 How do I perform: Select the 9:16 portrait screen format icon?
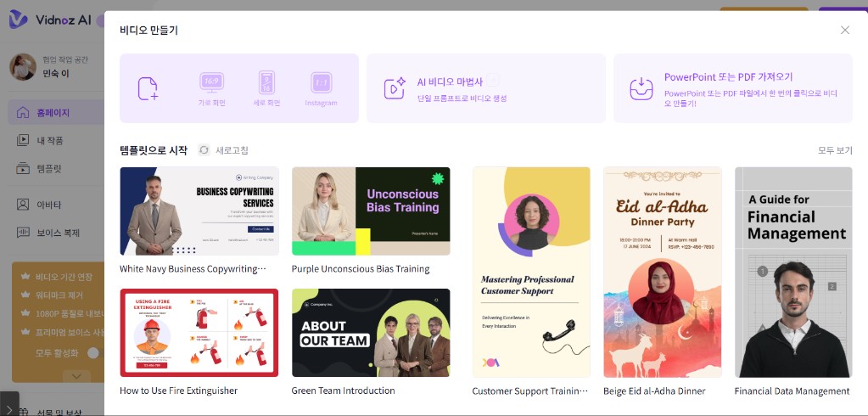[267, 82]
